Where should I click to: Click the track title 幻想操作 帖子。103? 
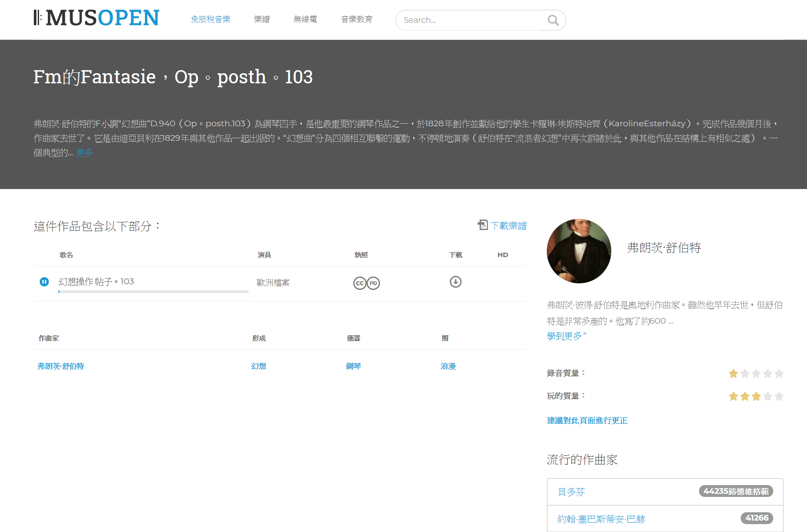96,282
